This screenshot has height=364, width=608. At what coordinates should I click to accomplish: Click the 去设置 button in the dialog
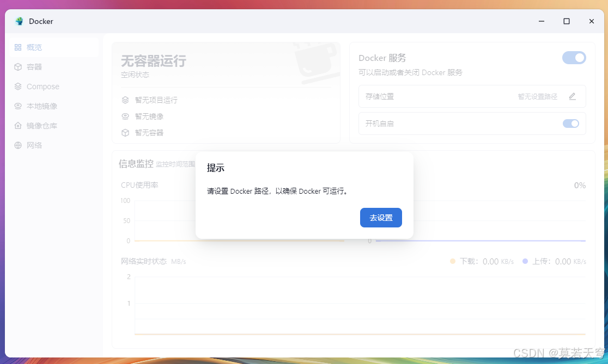pyautogui.click(x=381, y=218)
